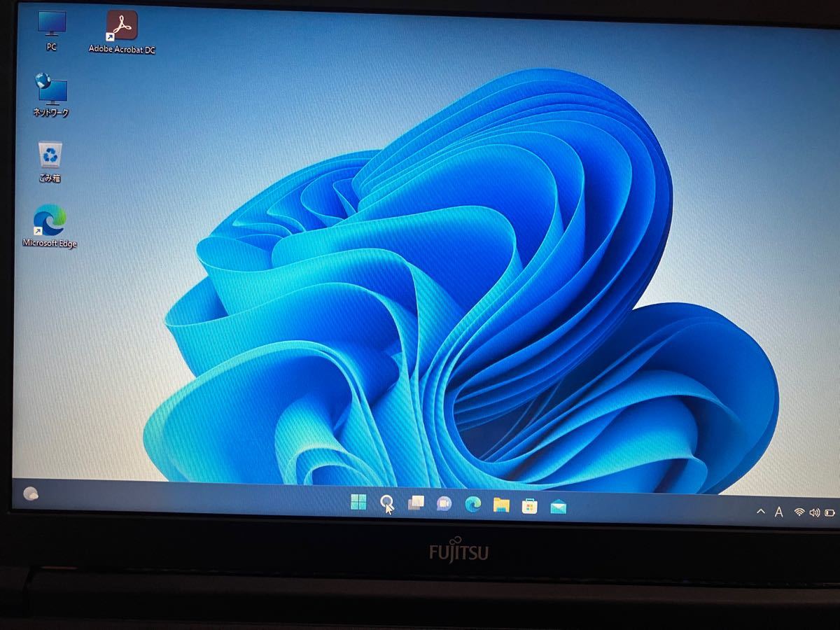The width and height of the screenshot is (840, 630).
Task: Click the Microsoft Edge label text
Action: pos(50,243)
